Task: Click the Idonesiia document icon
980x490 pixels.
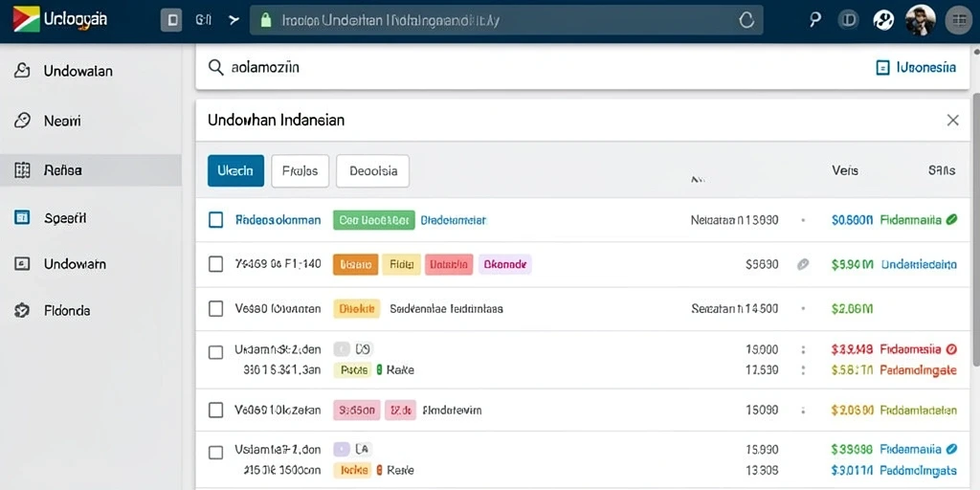Action: [x=882, y=68]
